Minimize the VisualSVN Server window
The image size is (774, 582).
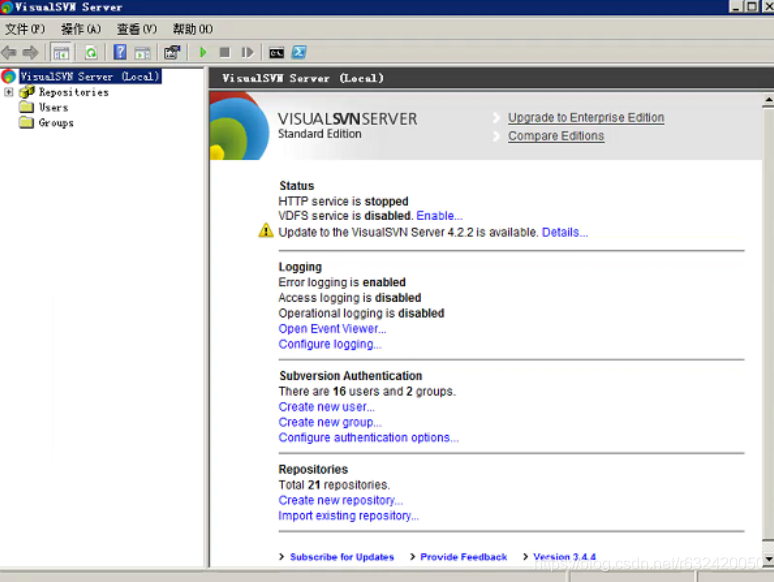click(x=736, y=6)
